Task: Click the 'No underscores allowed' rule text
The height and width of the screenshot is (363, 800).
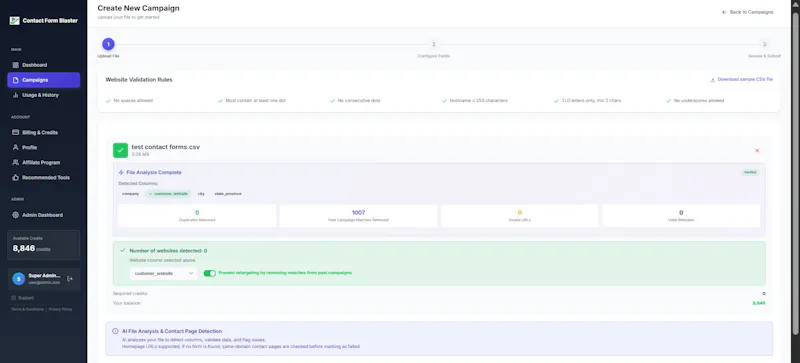Action: [699, 101]
